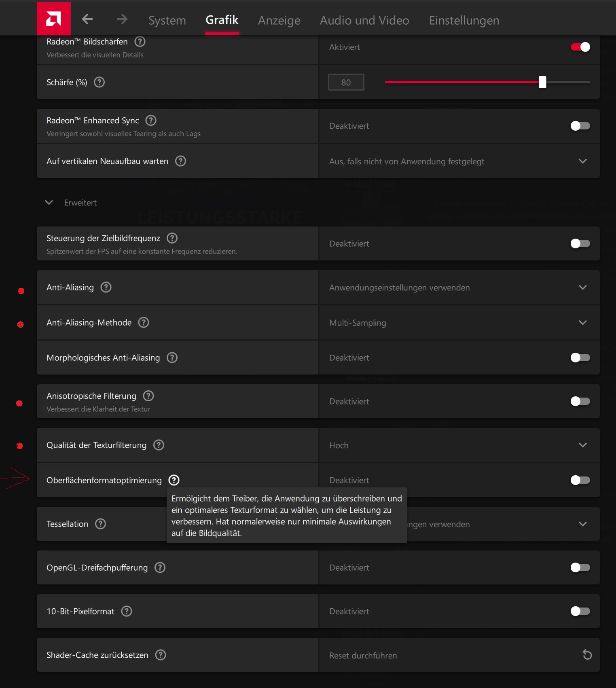This screenshot has height=688, width=616.
Task: Open help icon beside 10-Bit-Pixelformat
Action: 127,611
